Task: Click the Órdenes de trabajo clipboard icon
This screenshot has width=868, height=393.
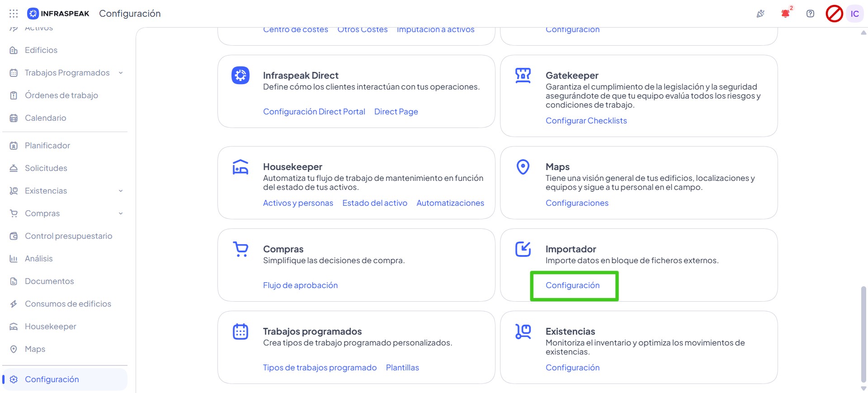Action: coord(14,95)
